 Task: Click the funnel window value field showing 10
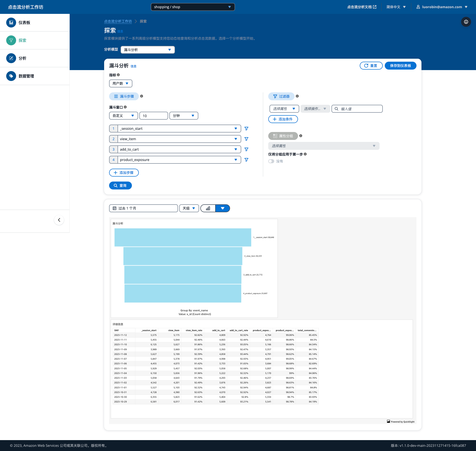coord(153,116)
